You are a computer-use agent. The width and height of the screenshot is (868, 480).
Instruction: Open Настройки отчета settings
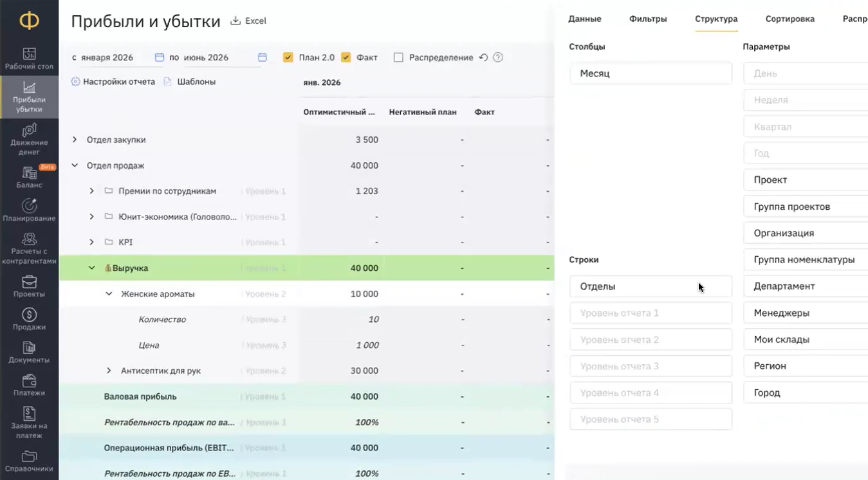click(113, 82)
